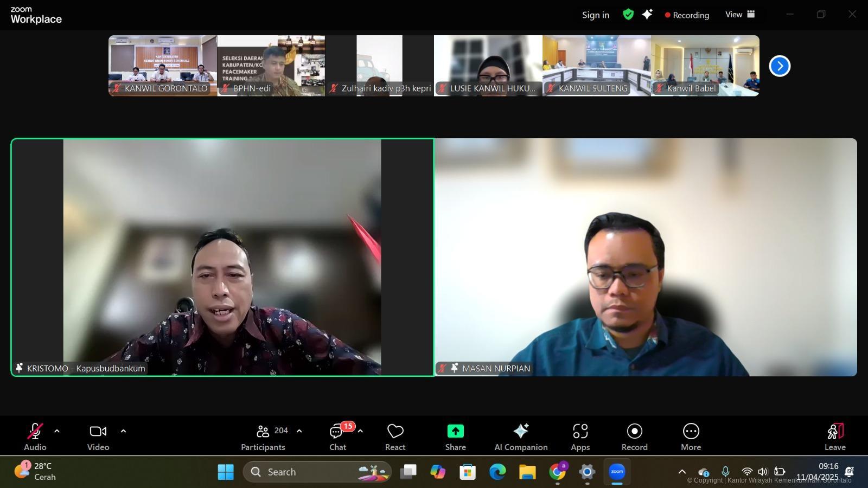Click the green encryption shield icon

(628, 15)
